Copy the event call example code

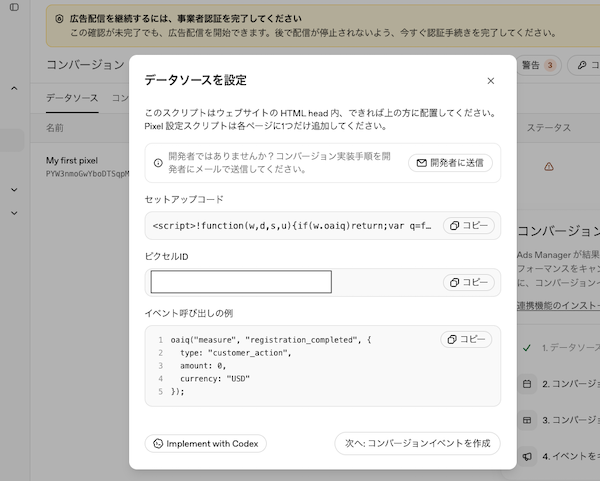pyautogui.click(x=466, y=339)
